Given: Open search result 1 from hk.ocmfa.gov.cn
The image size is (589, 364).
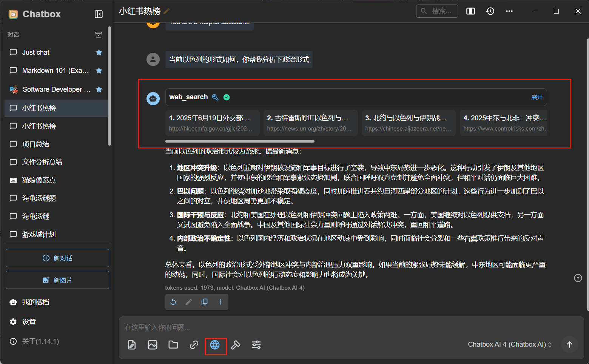Looking at the screenshot, I should (x=213, y=123).
